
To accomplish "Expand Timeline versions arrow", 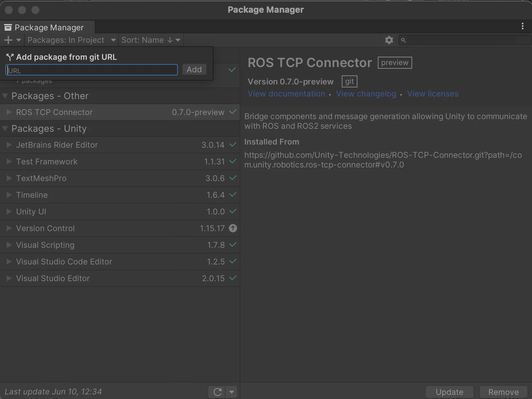I will pos(9,195).
